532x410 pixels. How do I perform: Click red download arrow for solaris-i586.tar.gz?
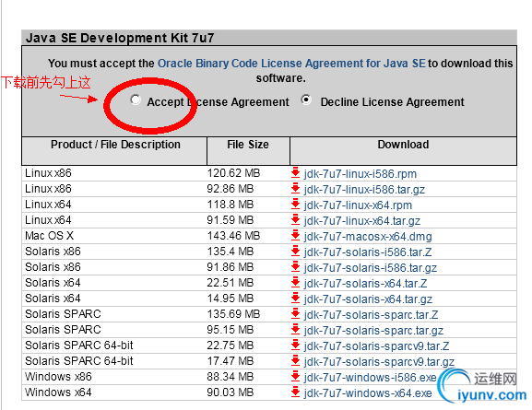pos(296,266)
